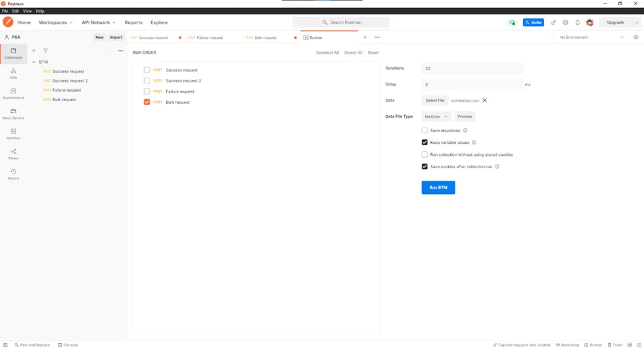Disable the Keep variable values checkbox
Image resolution: width=644 pixels, height=349 pixels.
pos(425,143)
